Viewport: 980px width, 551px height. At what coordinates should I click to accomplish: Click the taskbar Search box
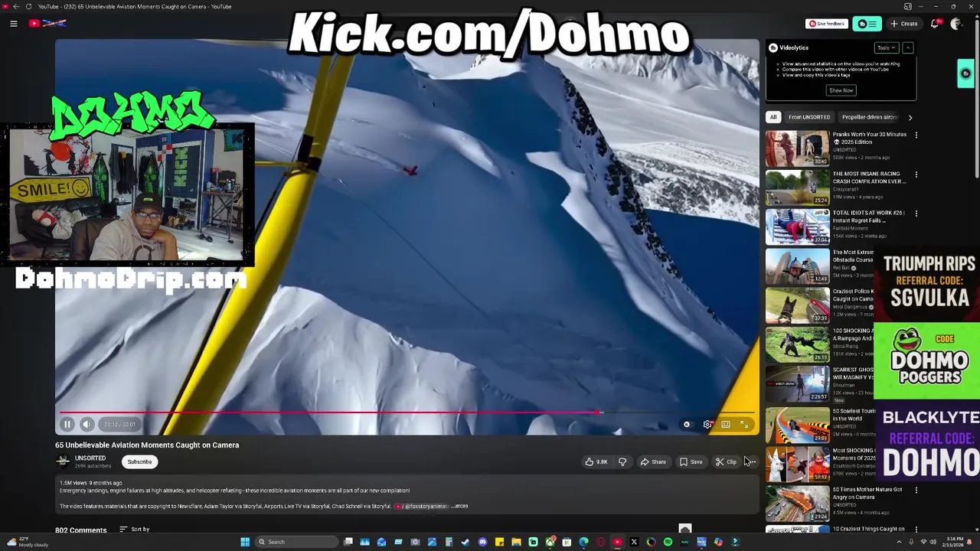pos(297,542)
